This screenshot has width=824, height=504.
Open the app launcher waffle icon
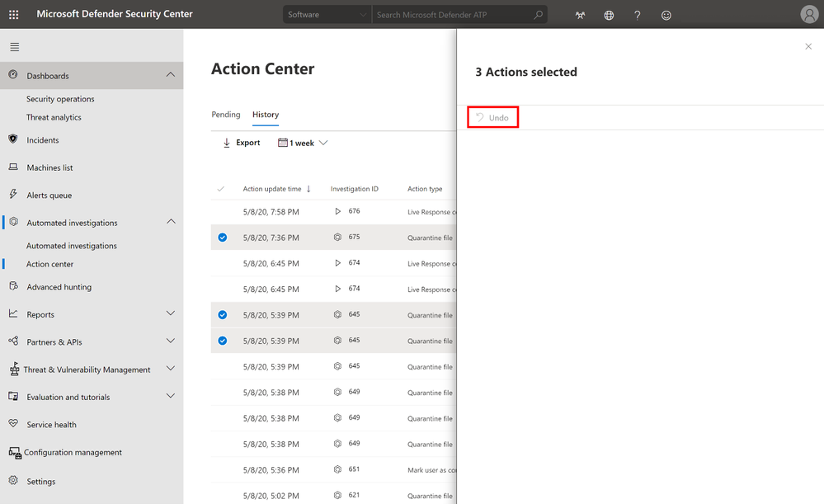pos(14,15)
